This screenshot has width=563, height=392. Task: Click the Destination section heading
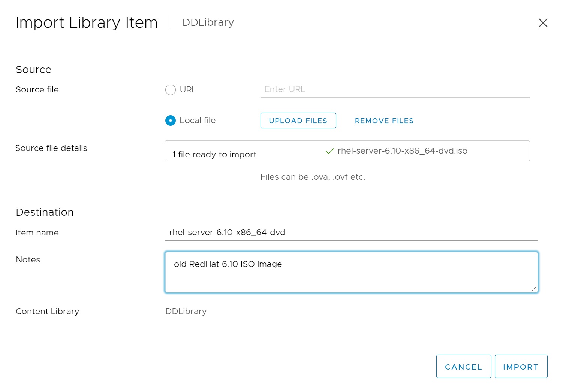point(45,212)
